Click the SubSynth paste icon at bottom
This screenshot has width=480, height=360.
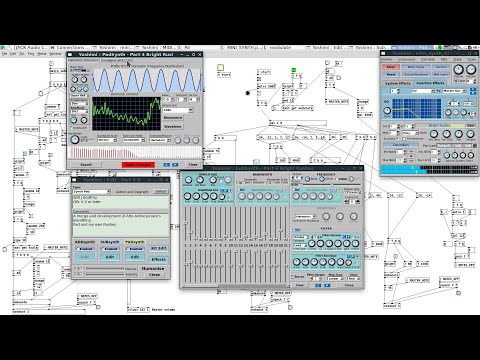pos(327,285)
